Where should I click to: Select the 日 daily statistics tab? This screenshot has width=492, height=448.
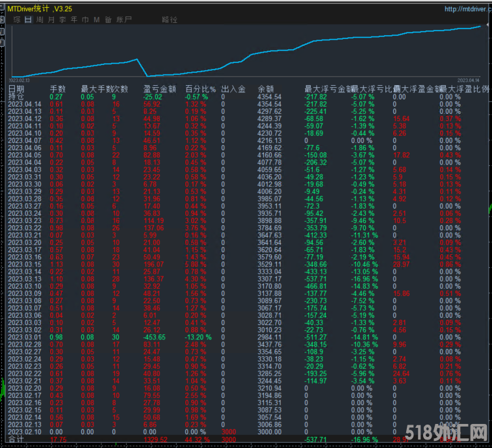[x=28, y=20]
